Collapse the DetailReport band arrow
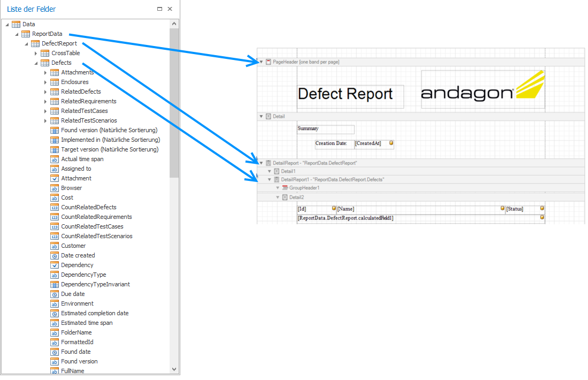This screenshot has height=380, width=588. [261, 163]
